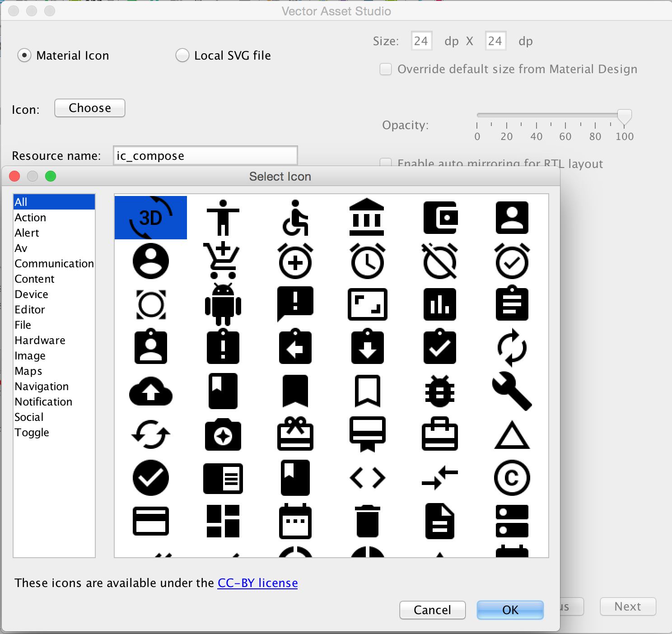
Task: Select the 3D rotation icon
Action: (150, 217)
